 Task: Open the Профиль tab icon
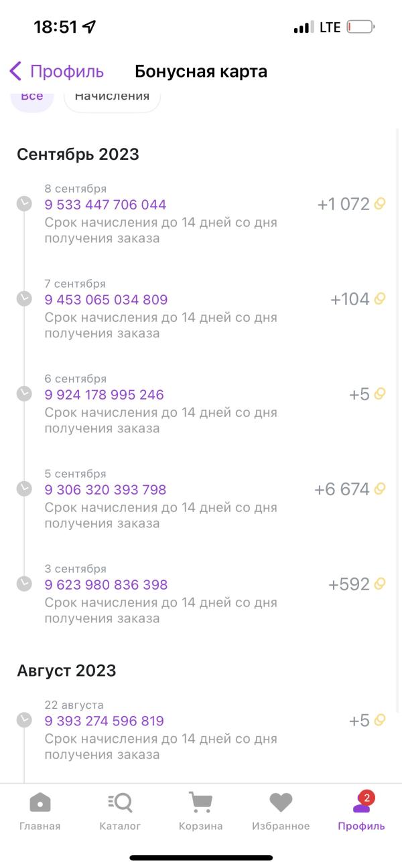[x=362, y=802]
